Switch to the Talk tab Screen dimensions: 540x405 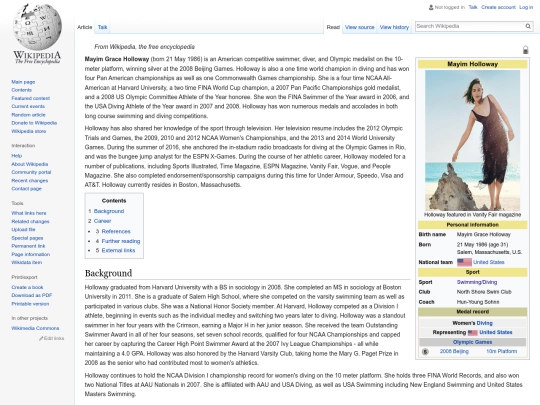(102, 27)
